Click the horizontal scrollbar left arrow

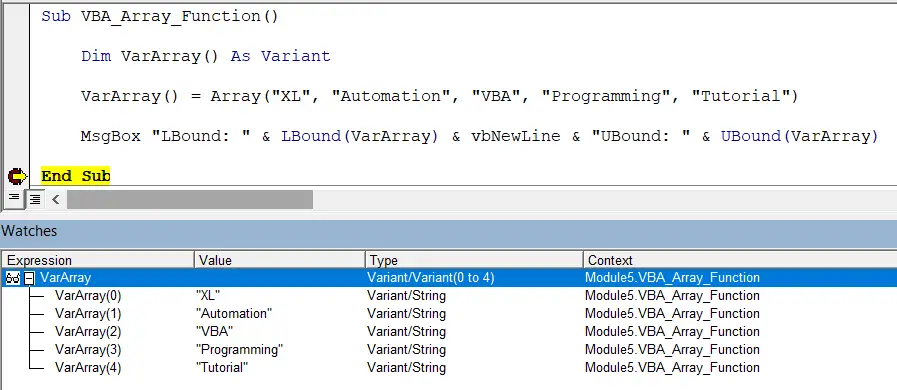click(x=55, y=199)
